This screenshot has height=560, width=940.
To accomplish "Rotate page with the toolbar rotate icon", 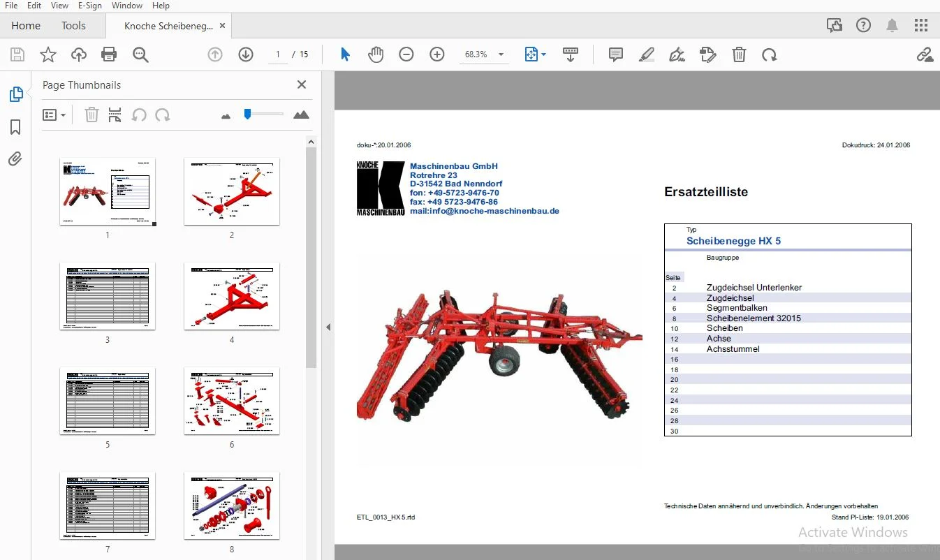I will point(770,54).
